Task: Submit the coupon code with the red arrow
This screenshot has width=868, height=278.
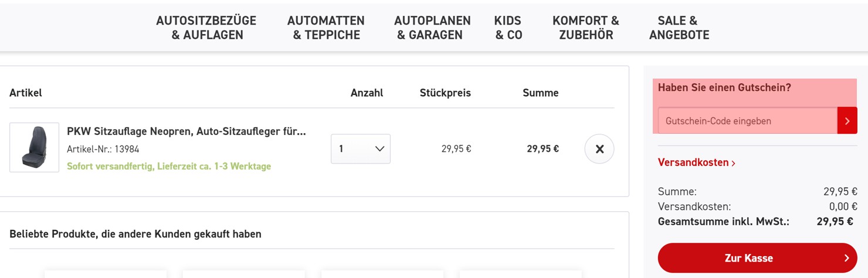Action: click(x=847, y=121)
